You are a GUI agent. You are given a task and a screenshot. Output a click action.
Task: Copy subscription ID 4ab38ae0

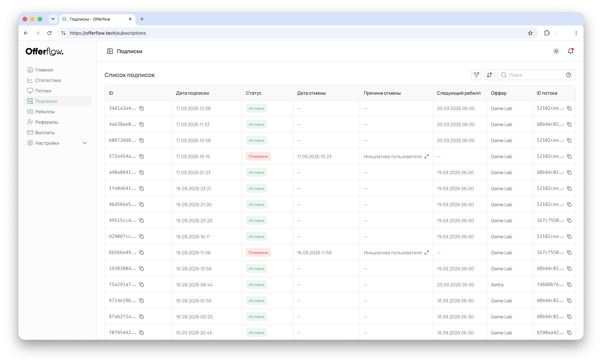142,124
